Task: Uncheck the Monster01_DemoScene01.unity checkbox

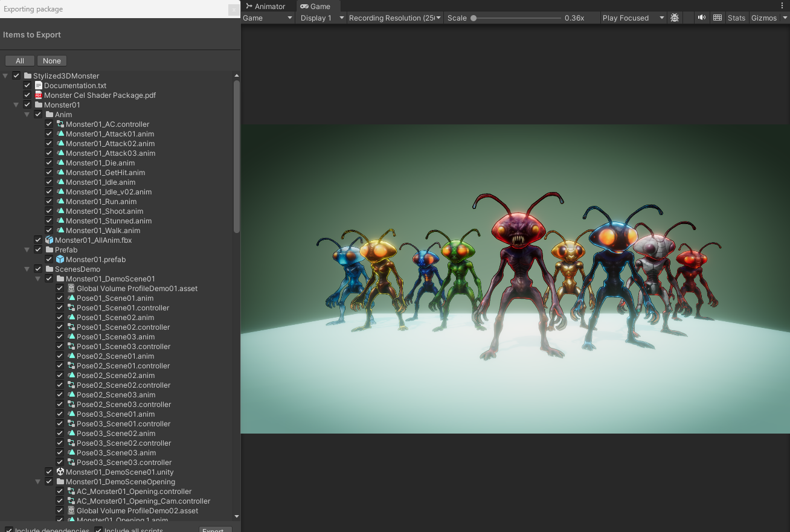Action: coord(49,472)
